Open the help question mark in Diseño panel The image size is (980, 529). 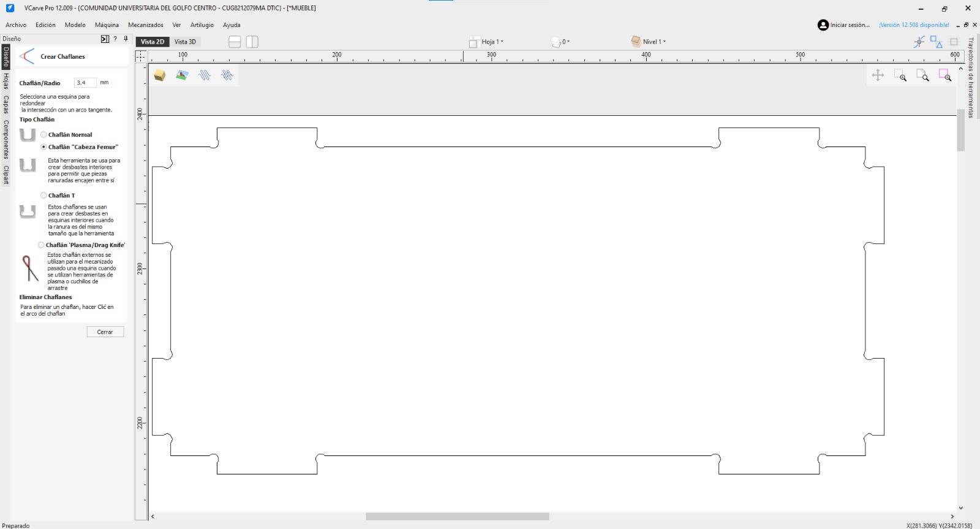[115, 39]
